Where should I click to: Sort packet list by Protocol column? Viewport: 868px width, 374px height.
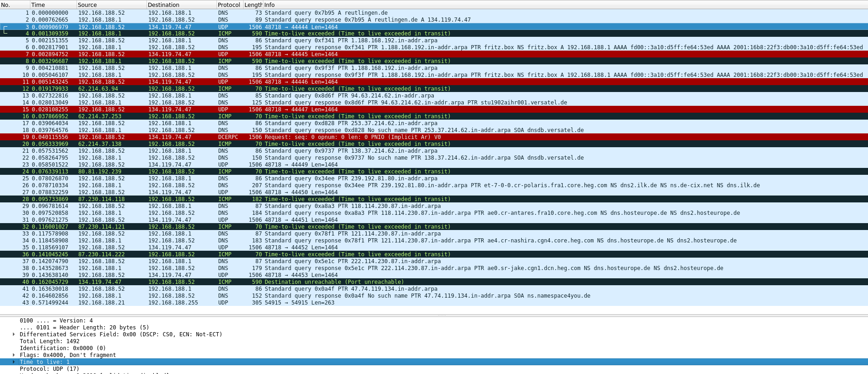pos(229,5)
